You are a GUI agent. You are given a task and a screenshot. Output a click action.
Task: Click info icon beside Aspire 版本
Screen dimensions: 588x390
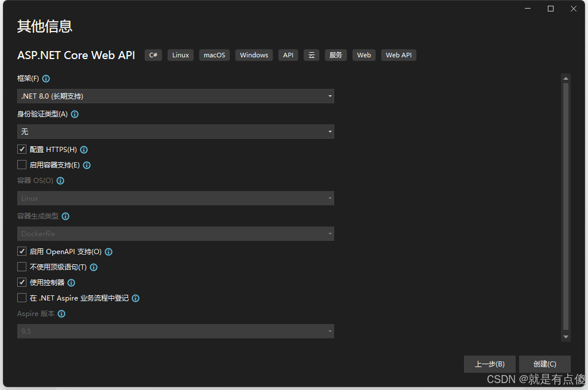coord(62,314)
